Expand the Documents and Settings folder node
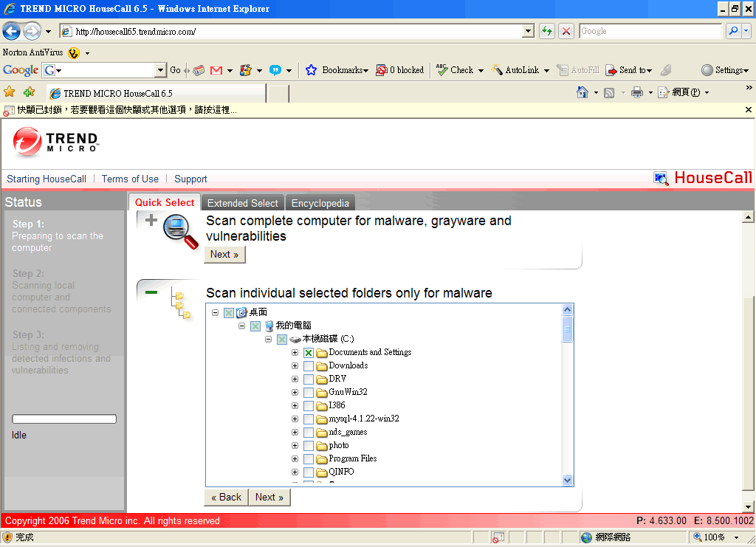 coord(295,353)
